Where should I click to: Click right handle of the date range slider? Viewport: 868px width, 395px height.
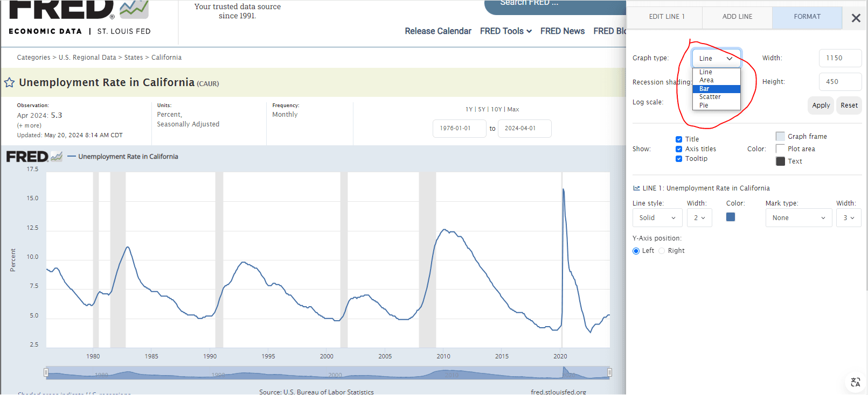(x=609, y=372)
